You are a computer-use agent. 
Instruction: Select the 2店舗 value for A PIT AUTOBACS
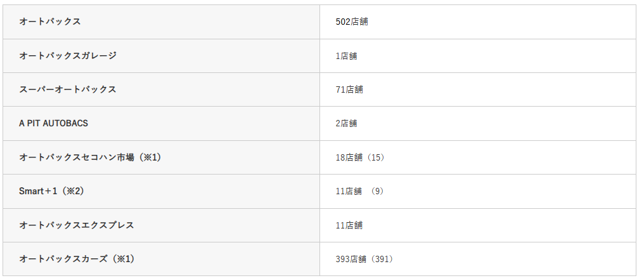[346, 123]
